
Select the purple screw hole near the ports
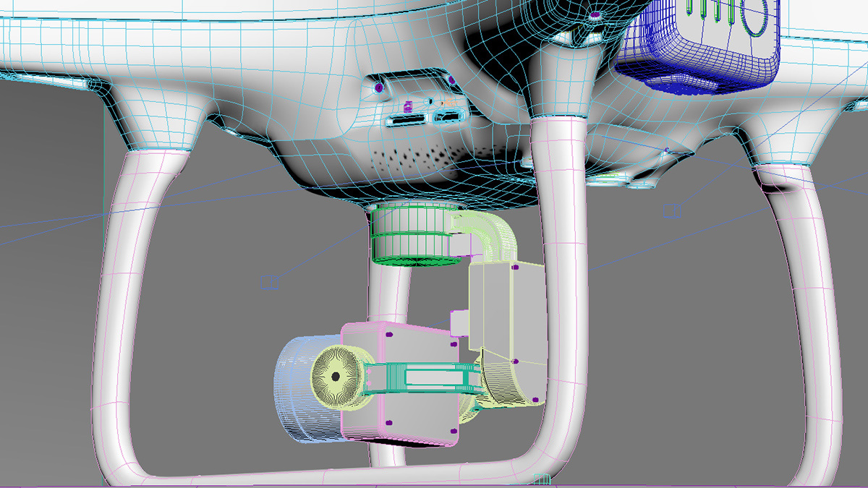click(x=378, y=87)
